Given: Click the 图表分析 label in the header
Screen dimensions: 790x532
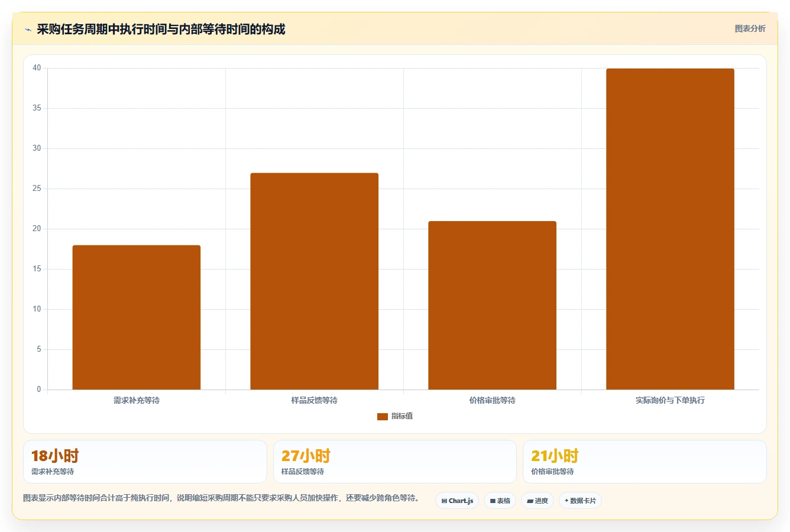Looking at the screenshot, I should pyautogui.click(x=750, y=28).
